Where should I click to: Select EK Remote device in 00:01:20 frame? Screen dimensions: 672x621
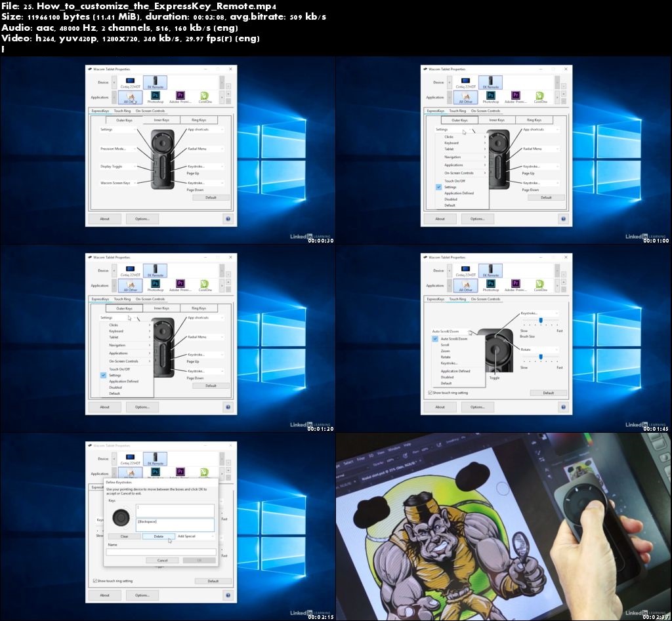coord(155,271)
